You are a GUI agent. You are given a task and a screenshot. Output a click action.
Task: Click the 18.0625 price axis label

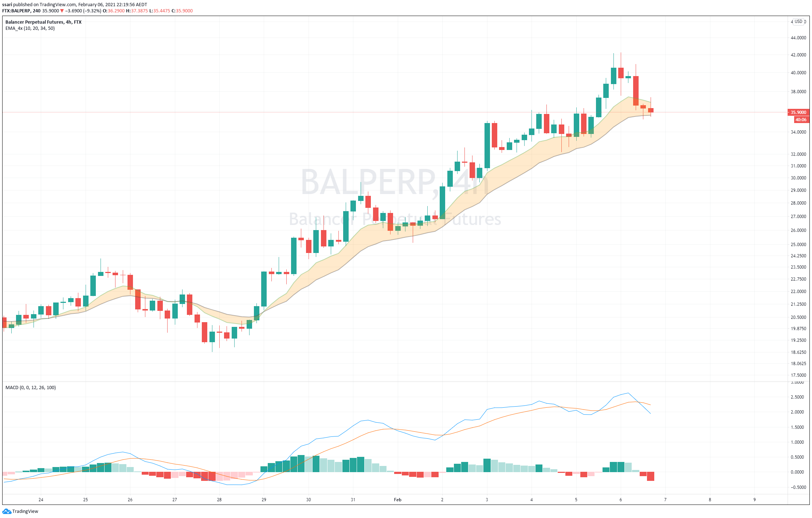pyautogui.click(x=798, y=364)
